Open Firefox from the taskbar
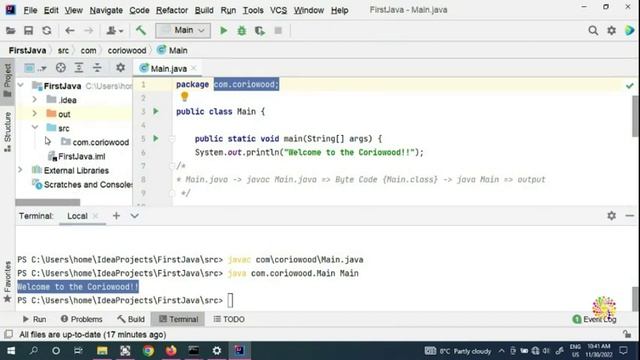Viewport: 640px width, 360px height. tap(171, 351)
